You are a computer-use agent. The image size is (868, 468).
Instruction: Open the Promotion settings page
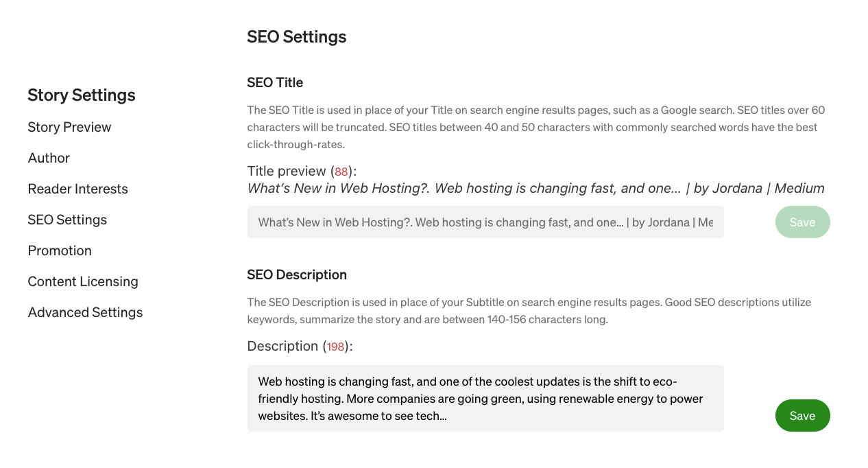coord(60,250)
